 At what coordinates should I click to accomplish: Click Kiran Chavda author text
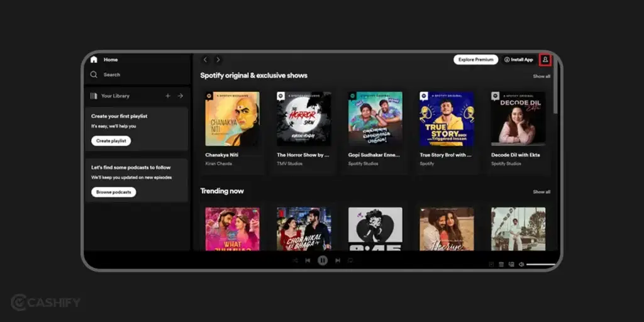tap(218, 164)
